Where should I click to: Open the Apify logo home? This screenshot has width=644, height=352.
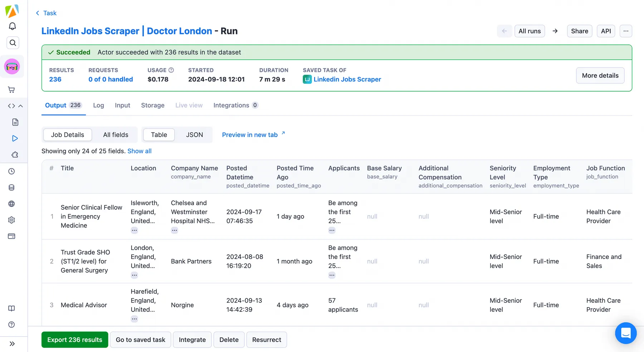pyautogui.click(x=12, y=11)
